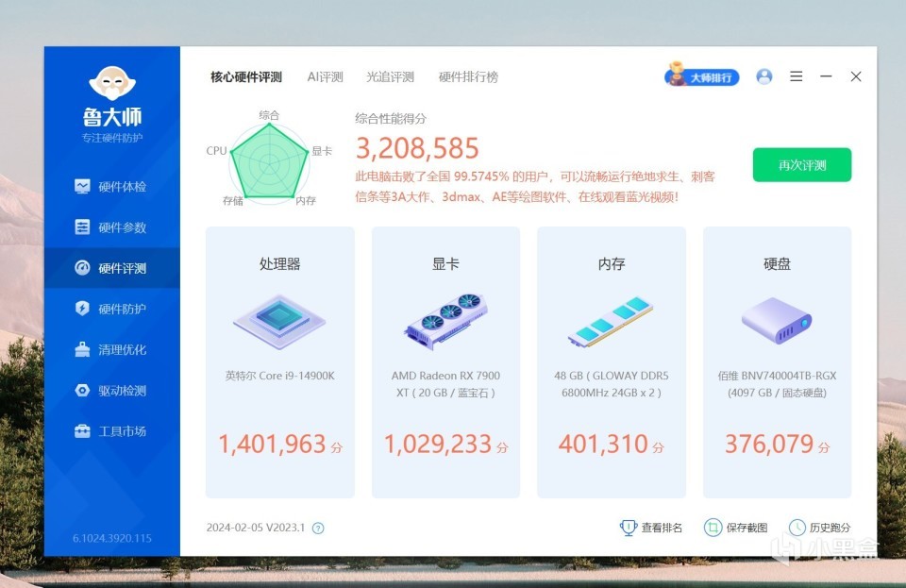The height and width of the screenshot is (588, 906).
Task: Click the 硬盘 card heading
Action: pyautogui.click(x=777, y=264)
